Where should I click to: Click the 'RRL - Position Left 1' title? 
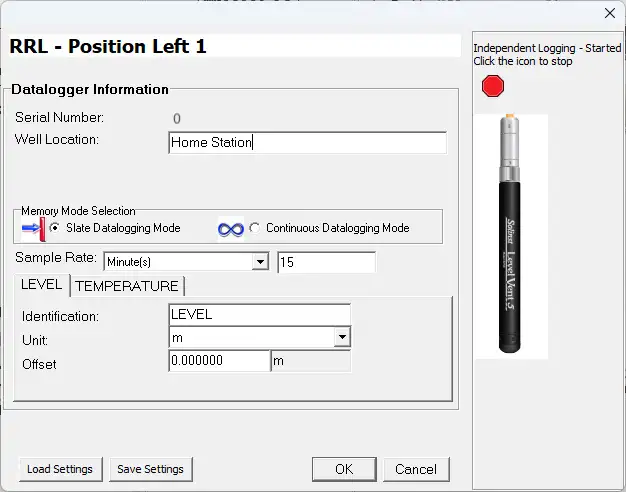[x=108, y=46]
